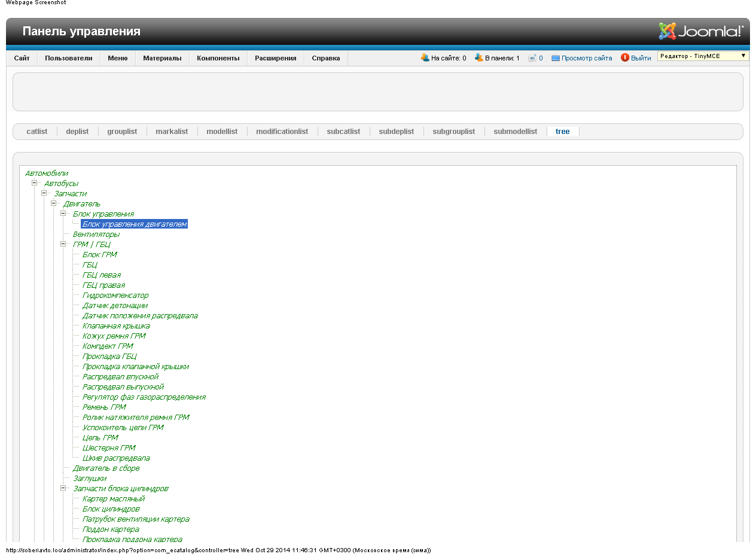Click the users in panel icon

point(479,58)
